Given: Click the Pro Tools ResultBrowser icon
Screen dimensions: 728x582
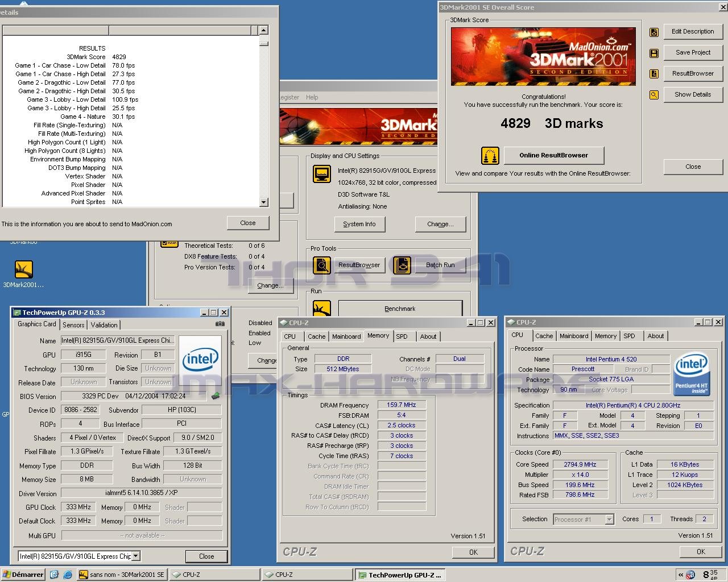Looking at the screenshot, I should coord(322,265).
